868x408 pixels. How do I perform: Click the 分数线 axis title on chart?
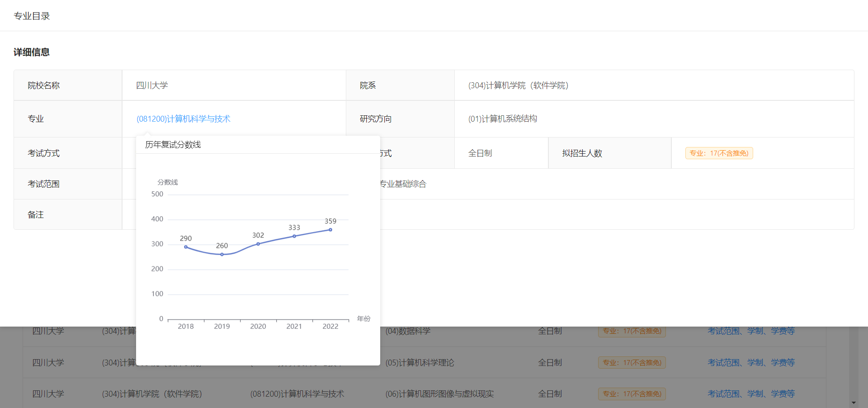click(168, 182)
